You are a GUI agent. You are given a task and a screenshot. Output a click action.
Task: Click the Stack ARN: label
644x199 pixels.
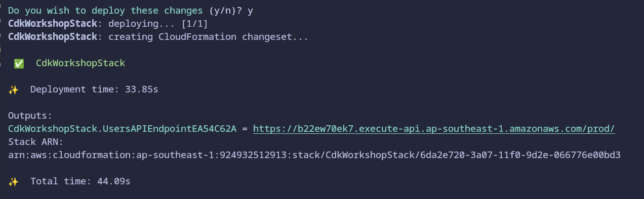(36, 141)
